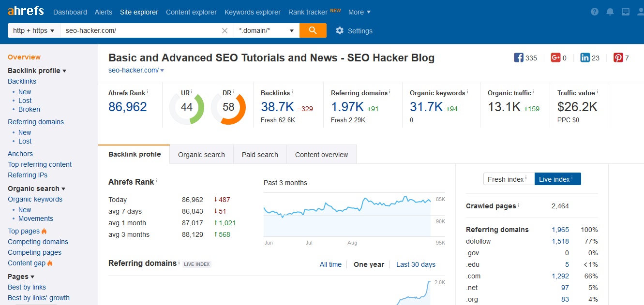Image resolution: width=644 pixels, height=305 pixels.
Task: Open Content explorer in top menu
Action: pos(191,12)
